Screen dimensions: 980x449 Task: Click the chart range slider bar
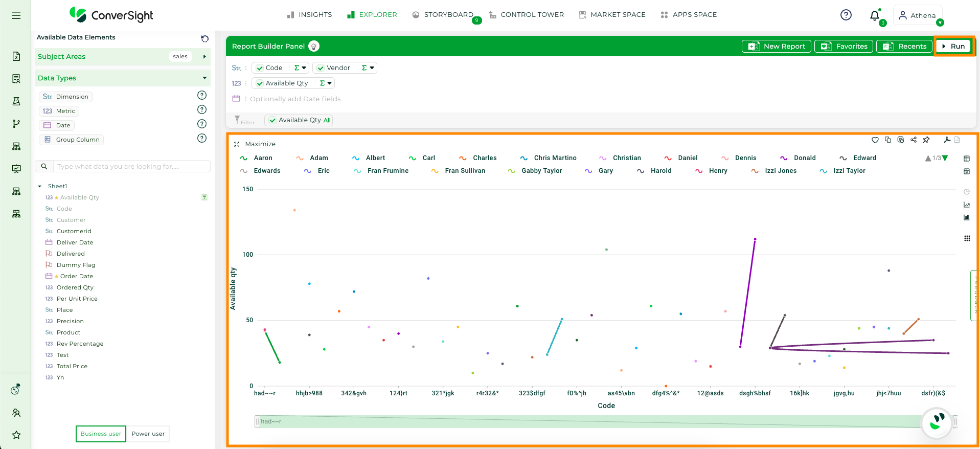click(606, 421)
